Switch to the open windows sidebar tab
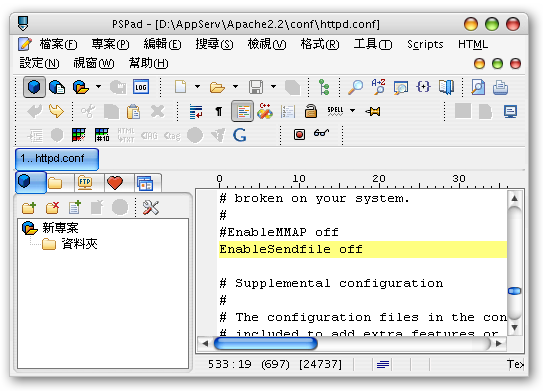This screenshot has height=391, width=543. click(x=148, y=182)
